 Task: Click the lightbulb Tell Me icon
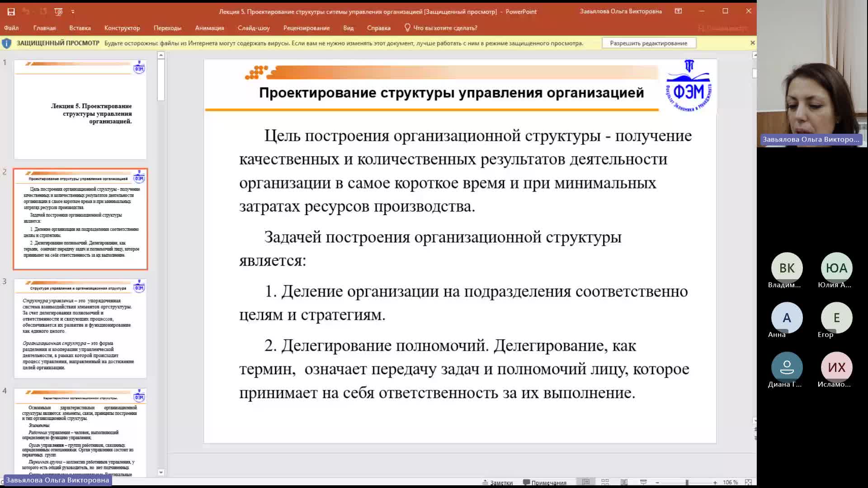[407, 28]
